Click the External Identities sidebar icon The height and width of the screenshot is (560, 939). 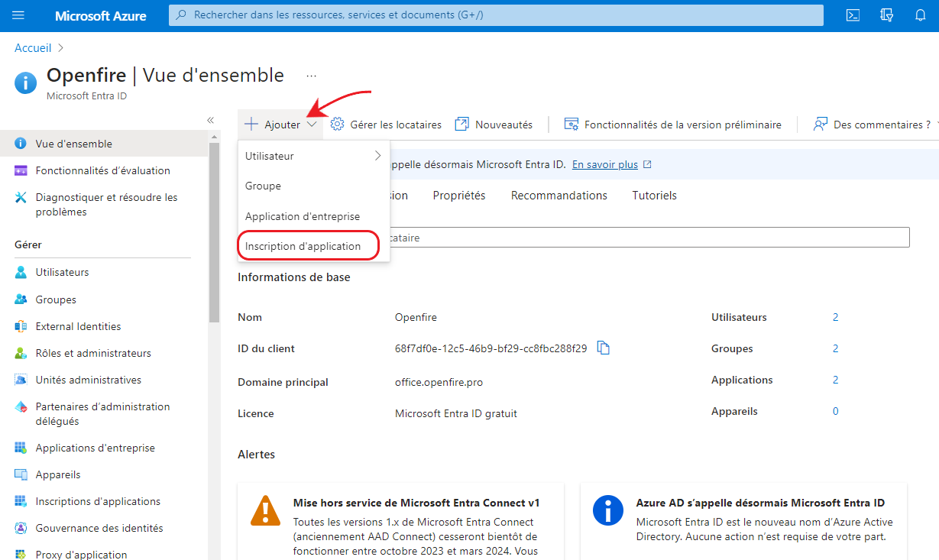click(21, 326)
